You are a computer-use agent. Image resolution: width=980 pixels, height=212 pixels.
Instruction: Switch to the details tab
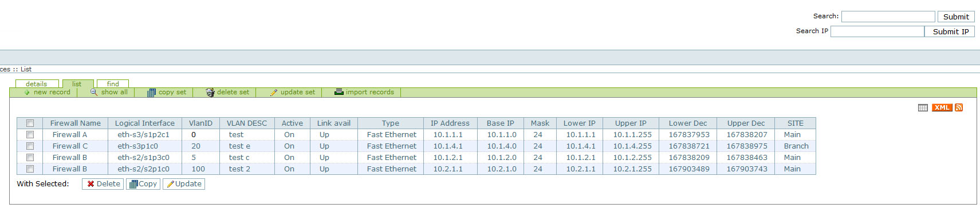[x=37, y=84]
